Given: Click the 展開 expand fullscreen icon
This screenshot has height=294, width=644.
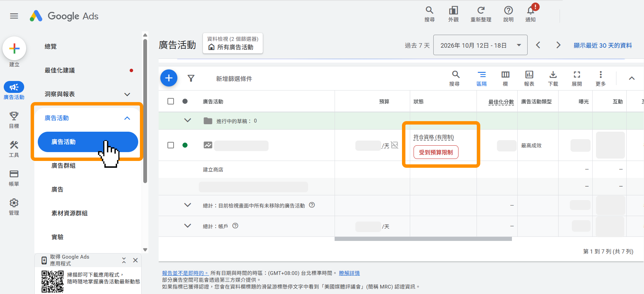Looking at the screenshot, I should [x=577, y=78].
